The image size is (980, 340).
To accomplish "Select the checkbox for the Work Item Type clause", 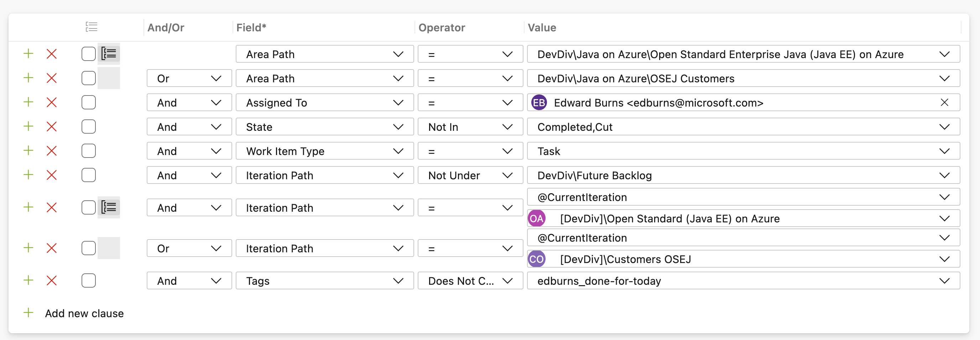I will click(x=89, y=151).
